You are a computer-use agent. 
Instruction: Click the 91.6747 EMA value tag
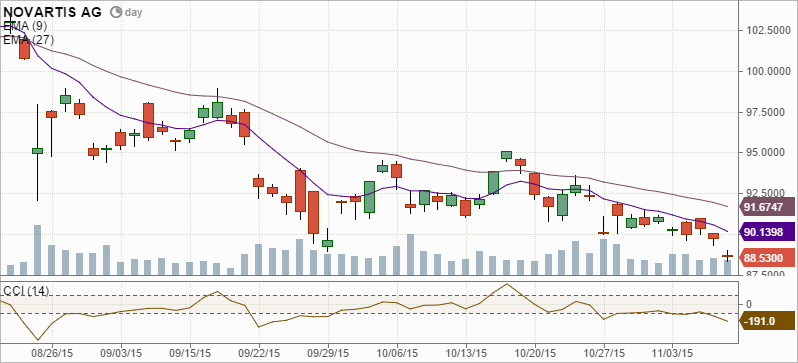(766, 208)
